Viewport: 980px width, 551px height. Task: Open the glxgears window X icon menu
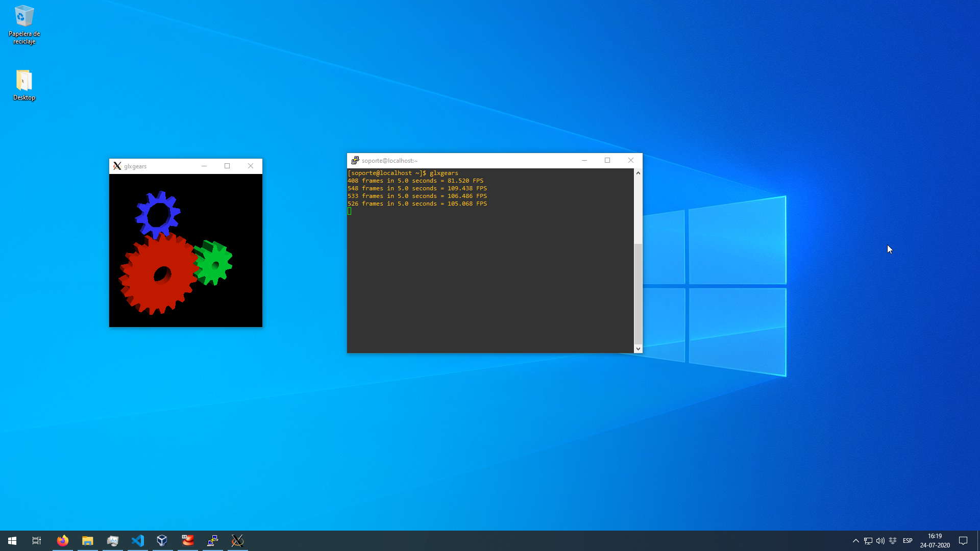coord(117,166)
